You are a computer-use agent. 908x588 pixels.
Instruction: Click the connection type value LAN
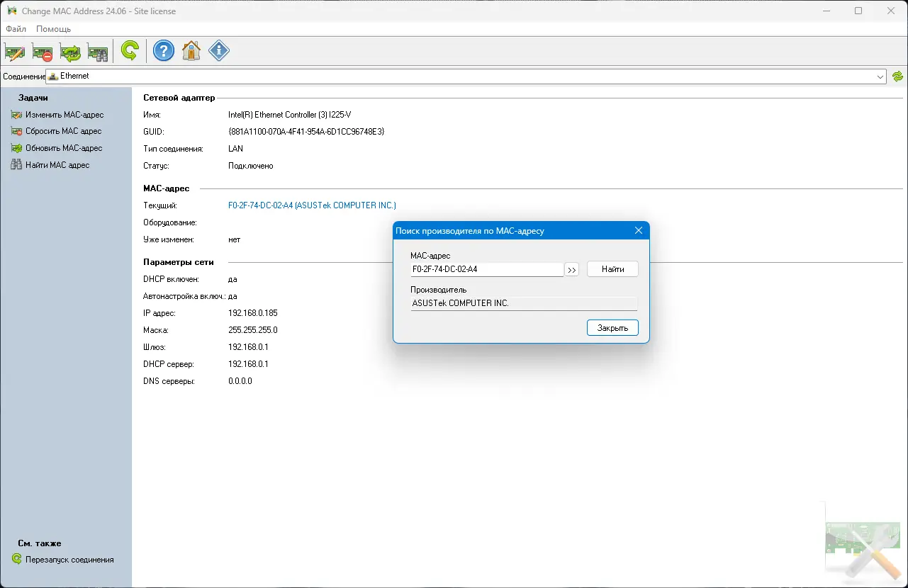(x=235, y=149)
